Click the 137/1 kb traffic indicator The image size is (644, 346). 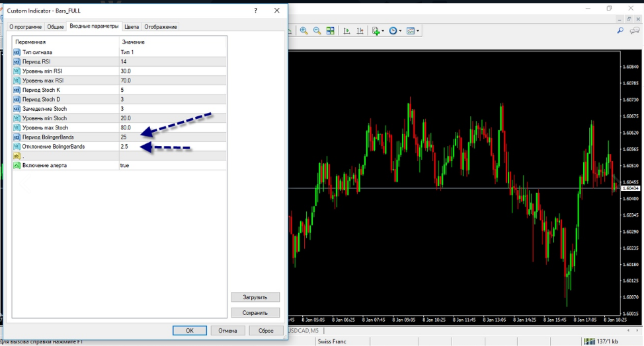click(x=608, y=341)
